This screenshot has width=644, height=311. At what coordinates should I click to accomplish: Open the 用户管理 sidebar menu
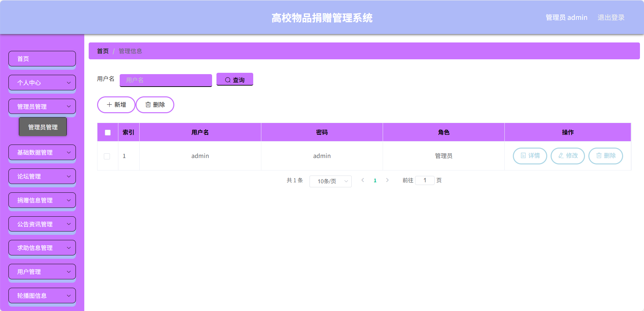click(42, 272)
